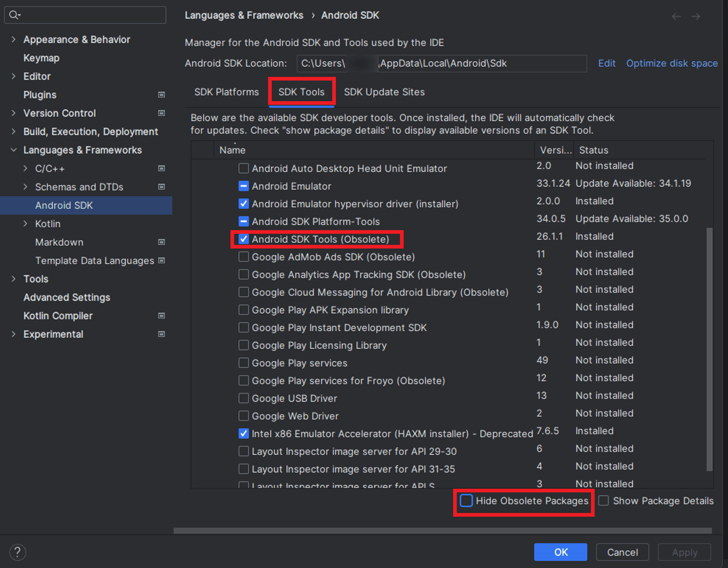728x568 pixels.
Task: Expand the Kotlin subsection
Action: [x=25, y=223]
